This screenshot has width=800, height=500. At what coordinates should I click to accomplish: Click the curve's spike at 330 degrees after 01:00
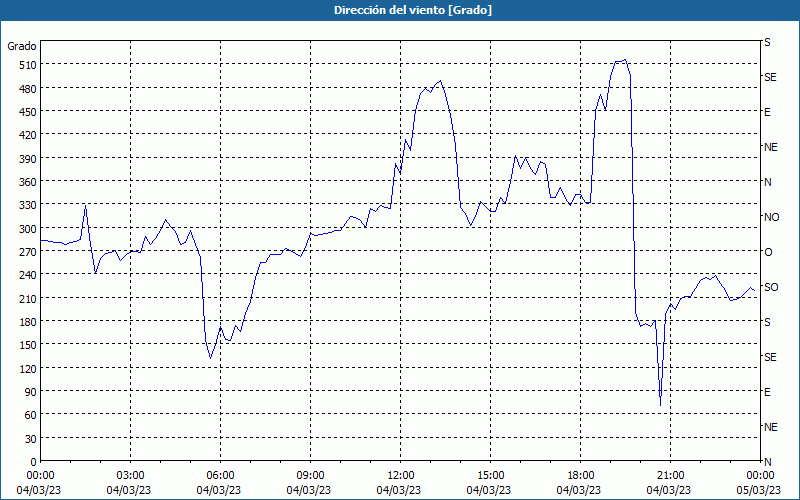tap(85, 205)
